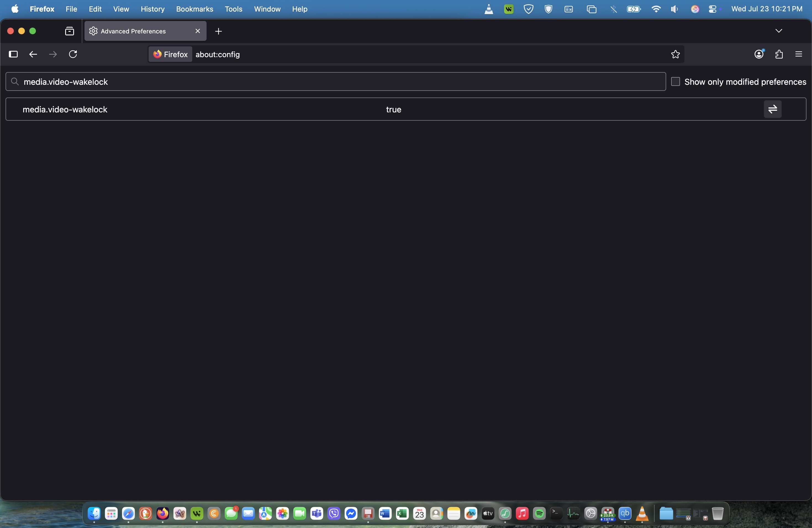This screenshot has width=812, height=528.
Task: Open the Firefox hamburger application menu
Action: click(798, 54)
